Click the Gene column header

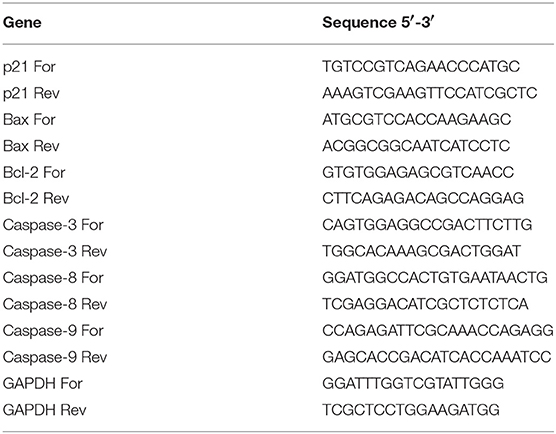(x=22, y=23)
